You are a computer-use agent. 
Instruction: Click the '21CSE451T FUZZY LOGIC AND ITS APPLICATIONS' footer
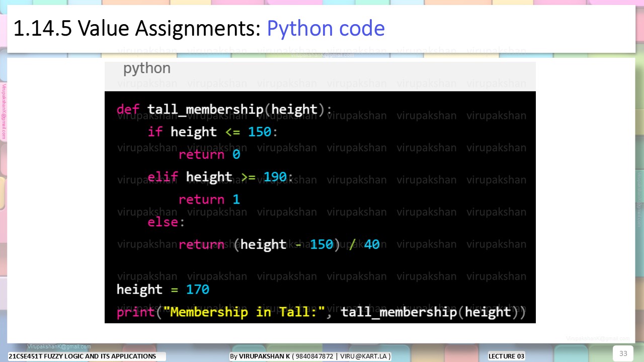click(x=83, y=356)
